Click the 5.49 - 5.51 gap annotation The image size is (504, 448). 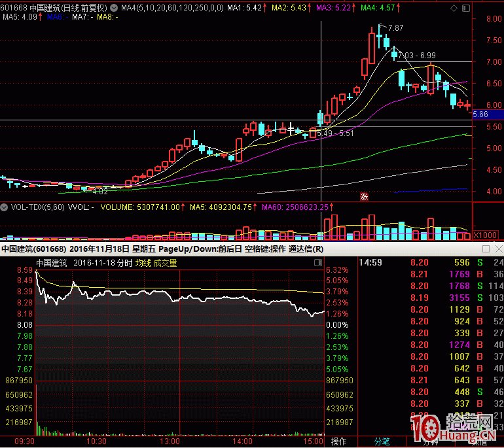tap(335, 133)
